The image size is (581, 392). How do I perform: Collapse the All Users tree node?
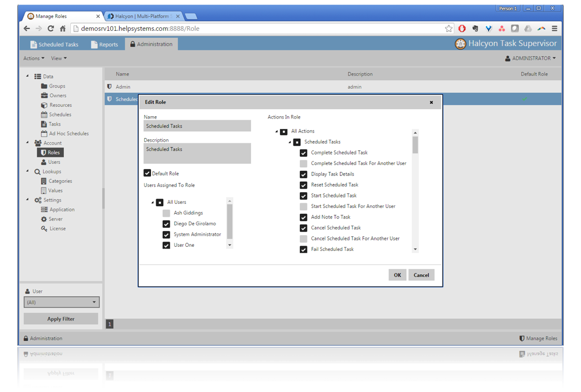tap(152, 202)
